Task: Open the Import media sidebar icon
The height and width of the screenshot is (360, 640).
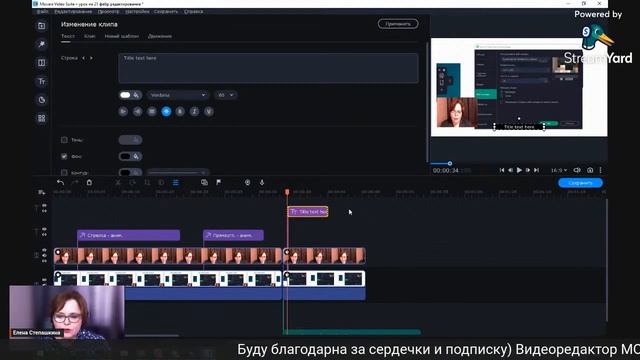Action: click(42, 26)
